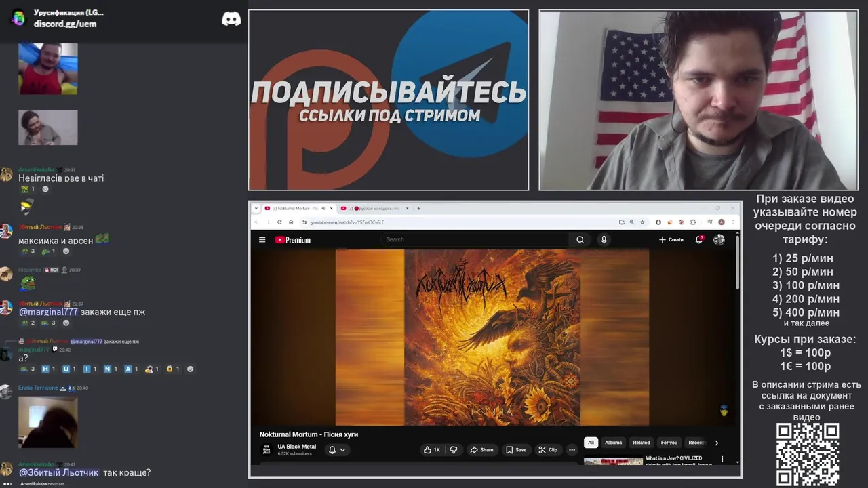Select the 'Albums' filter chip

coord(613,443)
